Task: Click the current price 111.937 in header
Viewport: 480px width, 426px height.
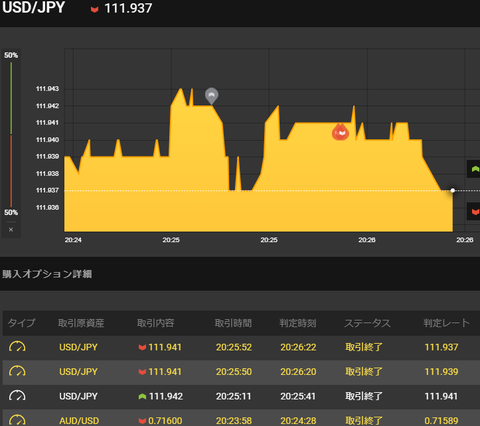Action: [128, 8]
